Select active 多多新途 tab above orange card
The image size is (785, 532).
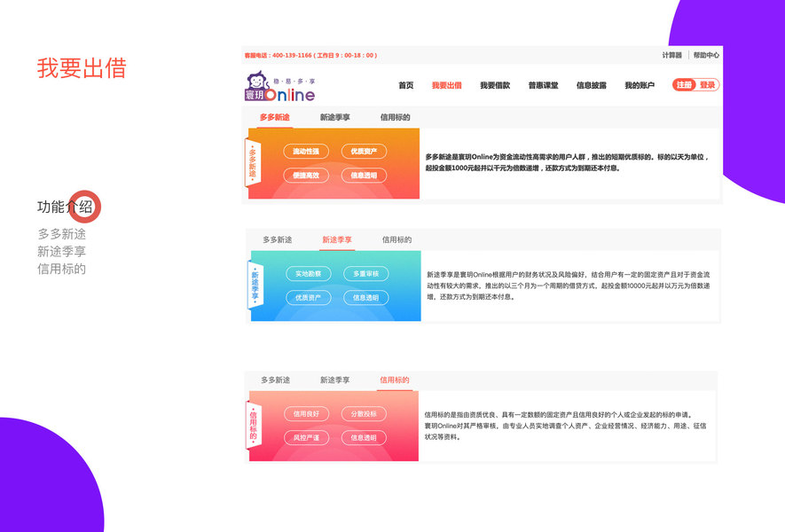click(x=274, y=117)
